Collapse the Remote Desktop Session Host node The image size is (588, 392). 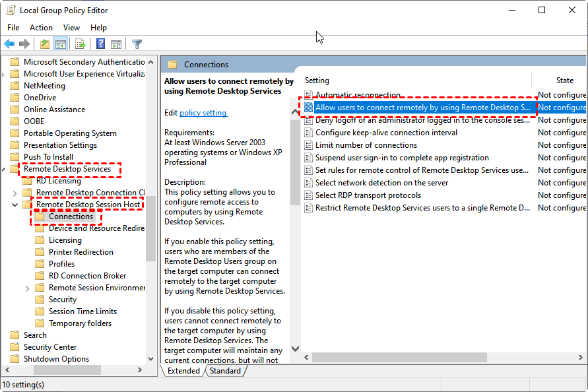(x=15, y=205)
